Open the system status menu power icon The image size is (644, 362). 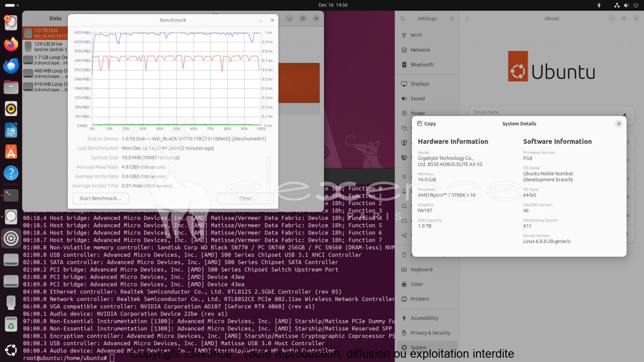click(x=636, y=5)
